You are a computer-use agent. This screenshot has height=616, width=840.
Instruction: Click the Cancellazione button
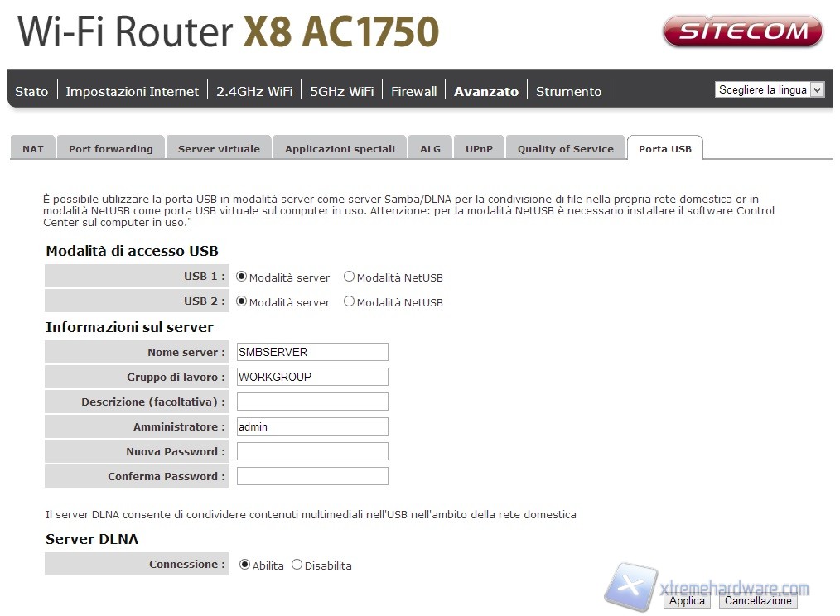coord(758,601)
